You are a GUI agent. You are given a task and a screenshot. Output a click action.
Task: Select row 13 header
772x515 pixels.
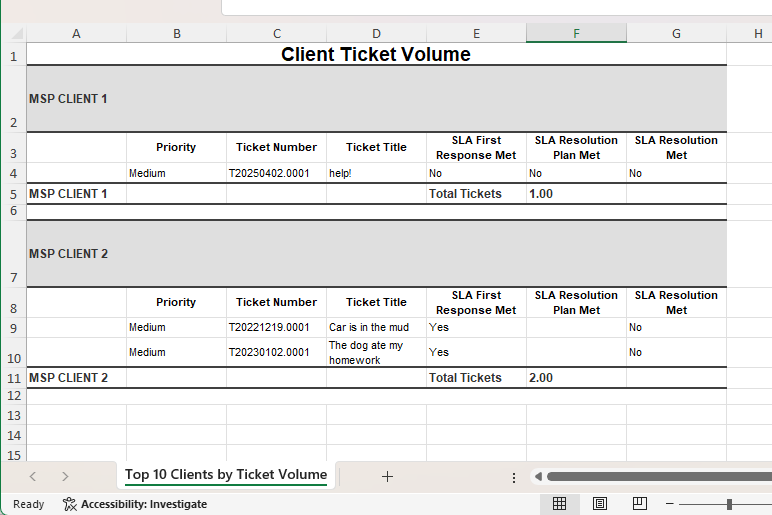coord(13,415)
